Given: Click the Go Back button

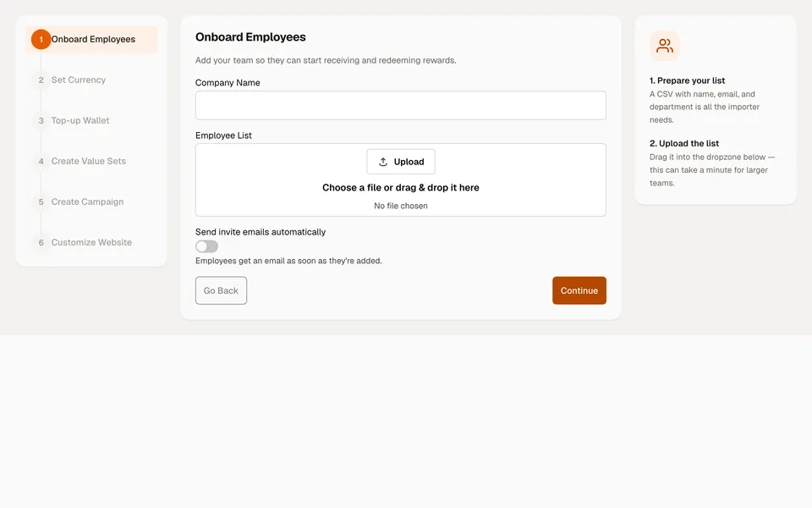Looking at the screenshot, I should [221, 290].
